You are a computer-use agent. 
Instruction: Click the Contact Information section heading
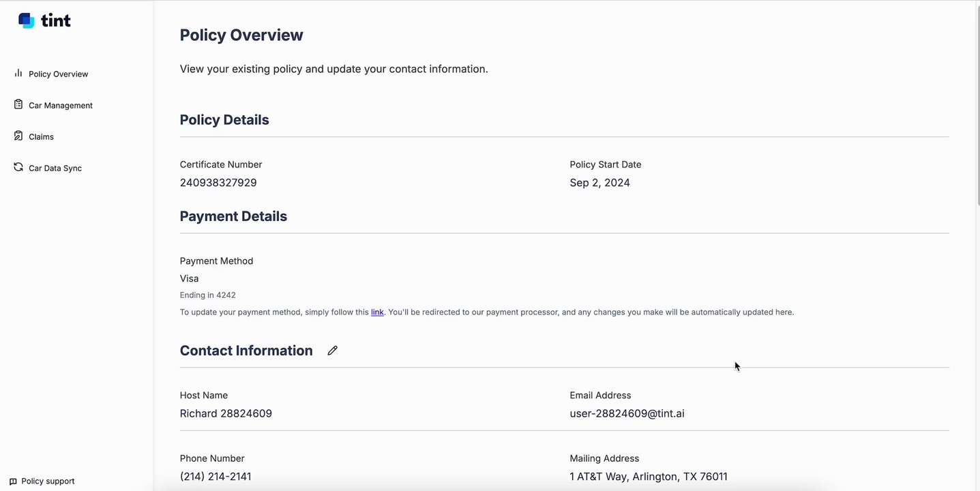[x=246, y=351]
